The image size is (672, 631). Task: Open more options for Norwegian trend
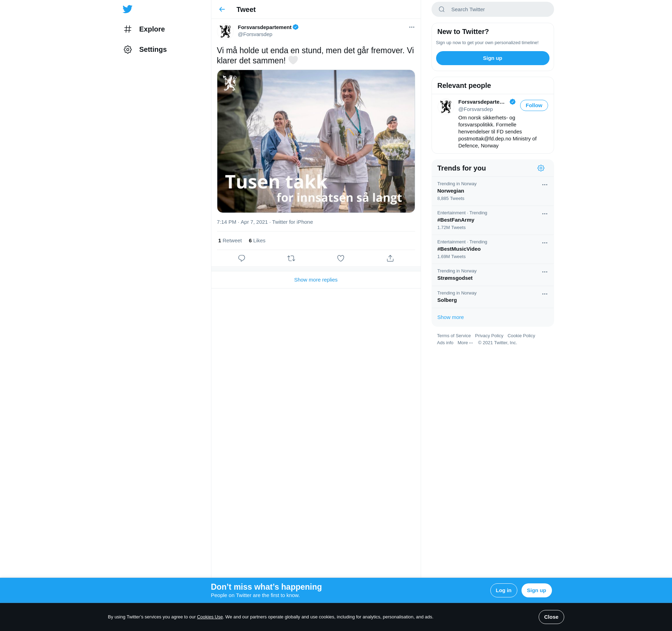coord(545,185)
